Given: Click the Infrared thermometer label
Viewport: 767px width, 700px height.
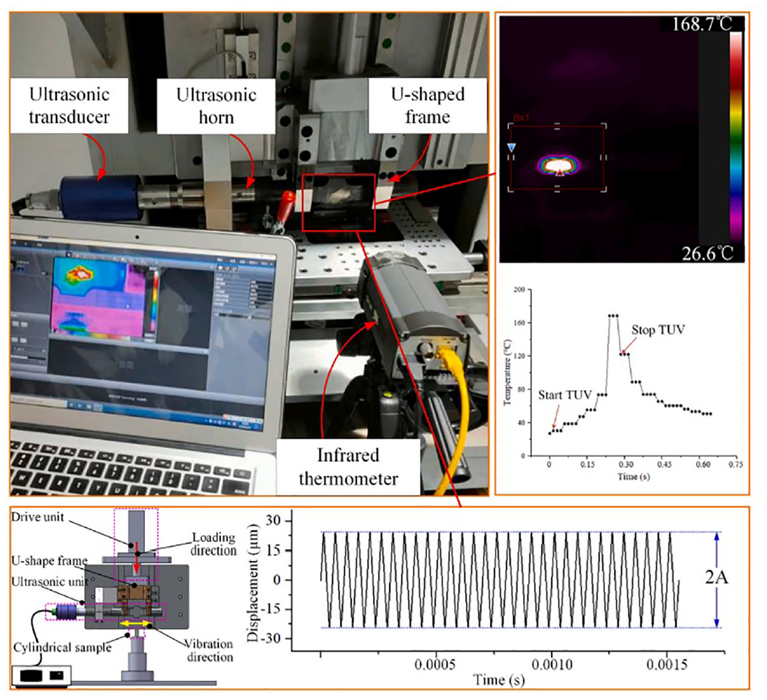Looking at the screenshot, I should click(x=348, y=467).
